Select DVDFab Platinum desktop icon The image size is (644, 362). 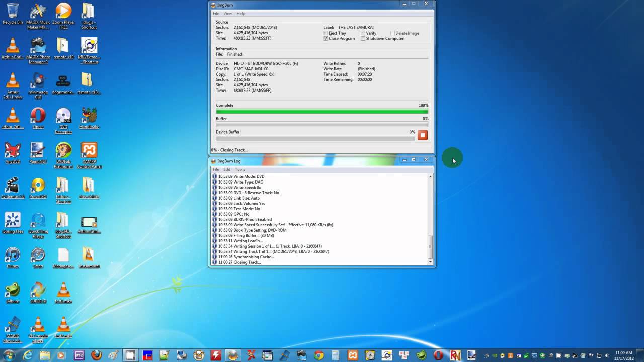pyautogui.click(x=63, y=155)
